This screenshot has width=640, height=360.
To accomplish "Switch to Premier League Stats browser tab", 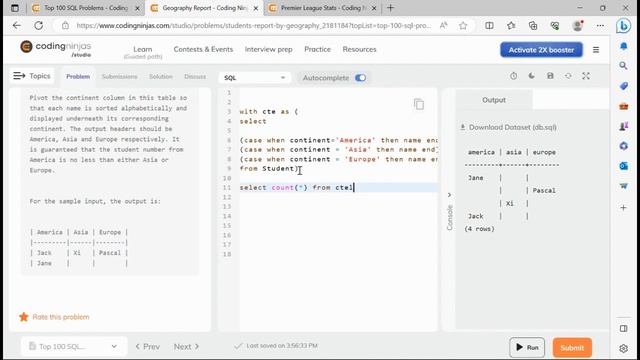I will (x=322, y=8).
